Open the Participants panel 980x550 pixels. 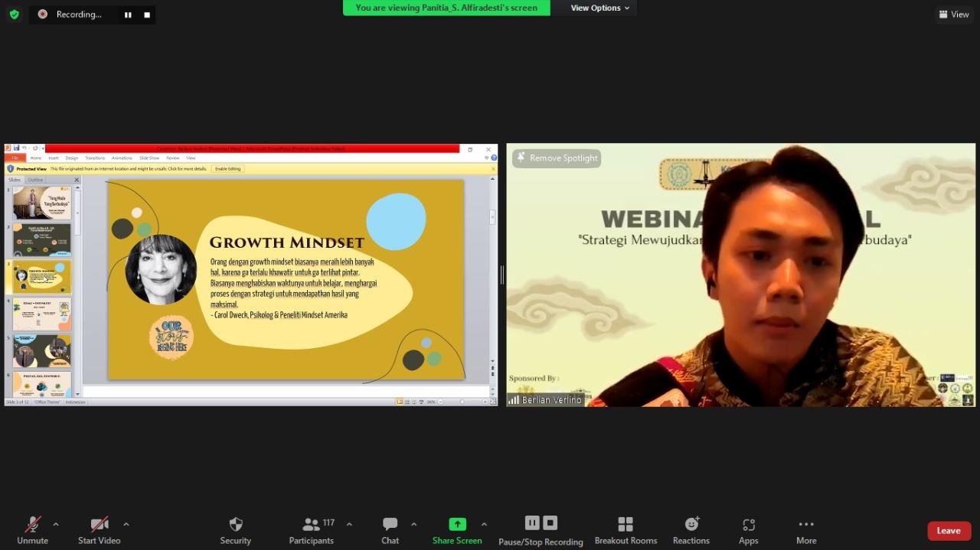(x=312, y=525)
